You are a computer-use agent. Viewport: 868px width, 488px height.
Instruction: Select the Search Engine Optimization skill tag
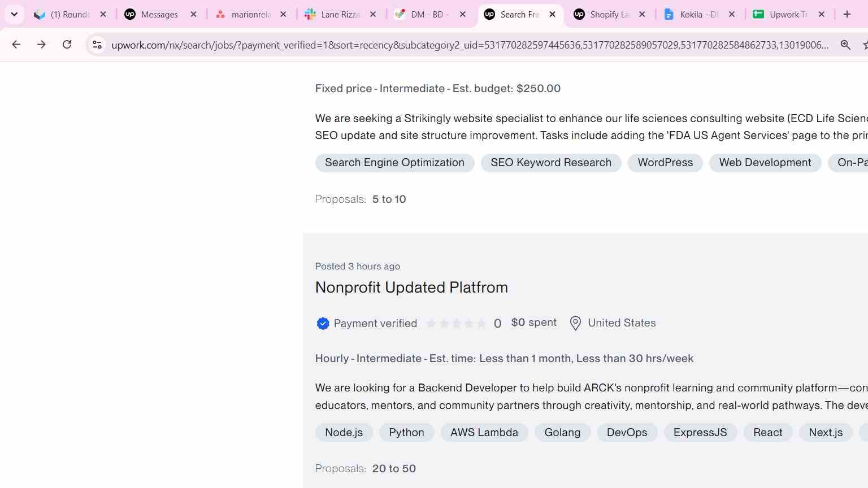pos(394,163)
